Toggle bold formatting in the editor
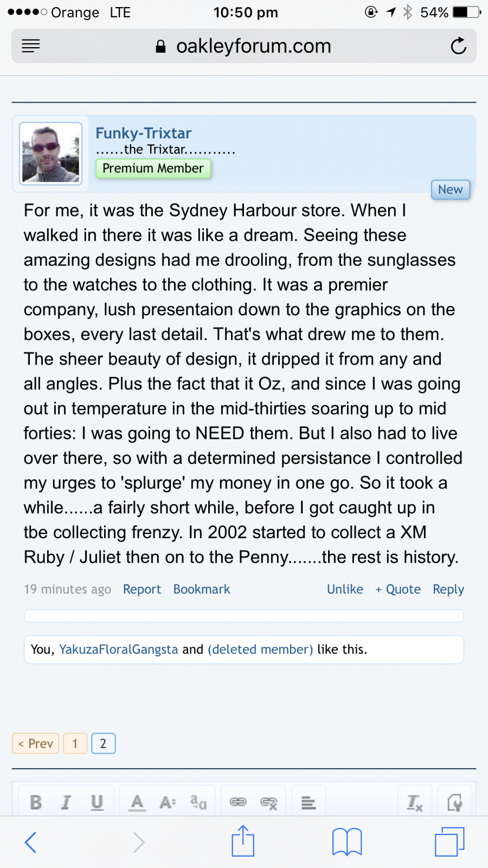 click(36, 802)
